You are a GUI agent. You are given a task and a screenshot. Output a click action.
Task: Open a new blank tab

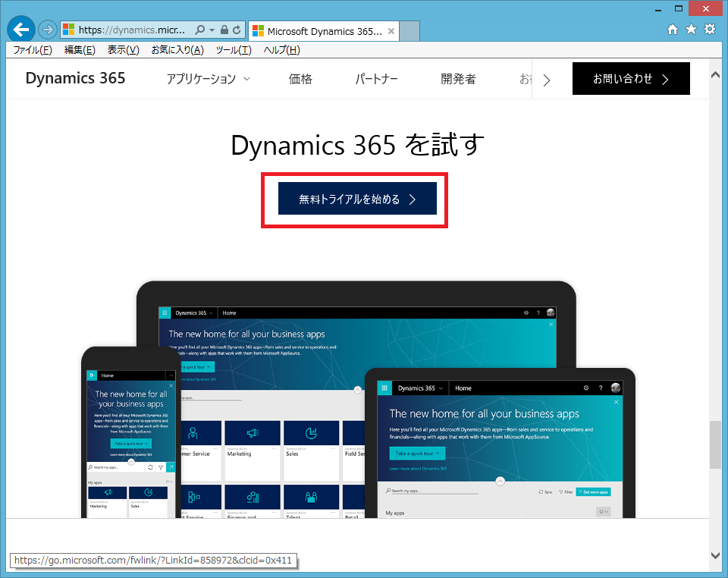pos(409,31)
